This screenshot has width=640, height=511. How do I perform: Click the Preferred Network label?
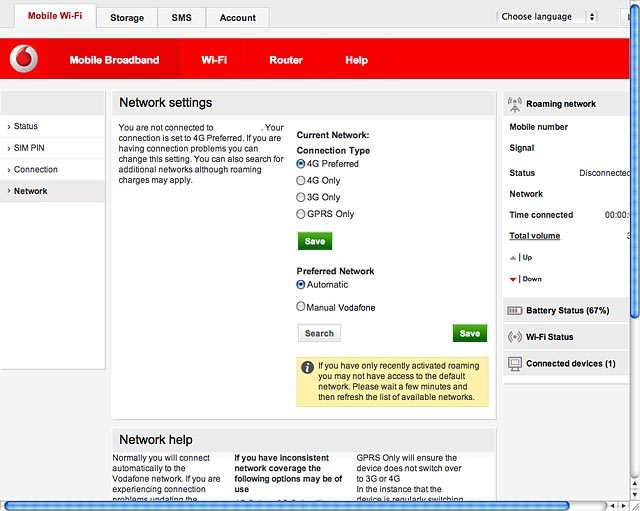[x=335, y=271]
